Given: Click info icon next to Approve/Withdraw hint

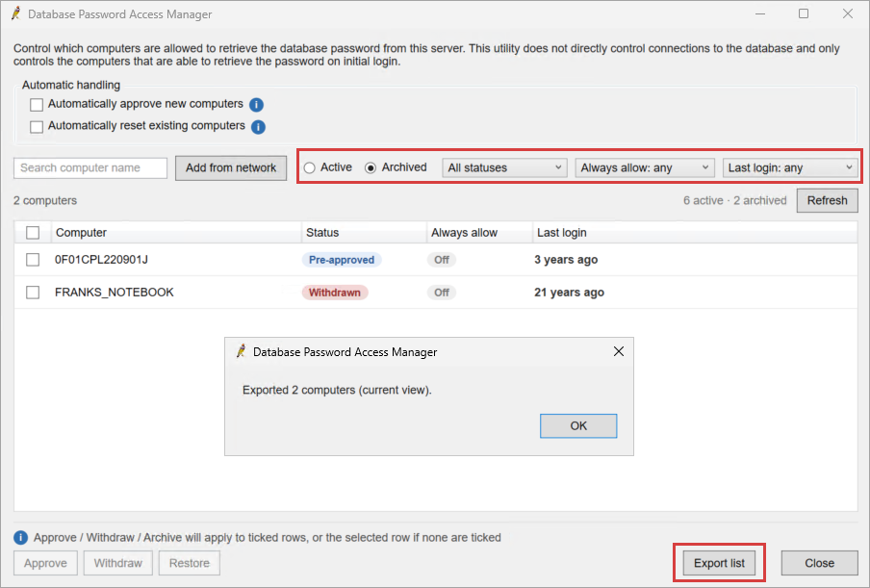Looking at the screenshot, I should [20, 538].
